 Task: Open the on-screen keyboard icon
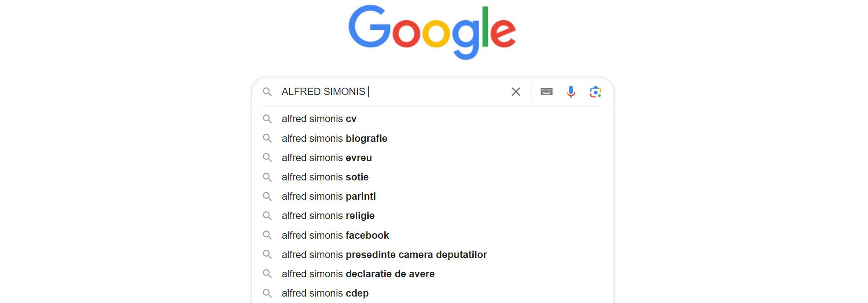(546, 92)
